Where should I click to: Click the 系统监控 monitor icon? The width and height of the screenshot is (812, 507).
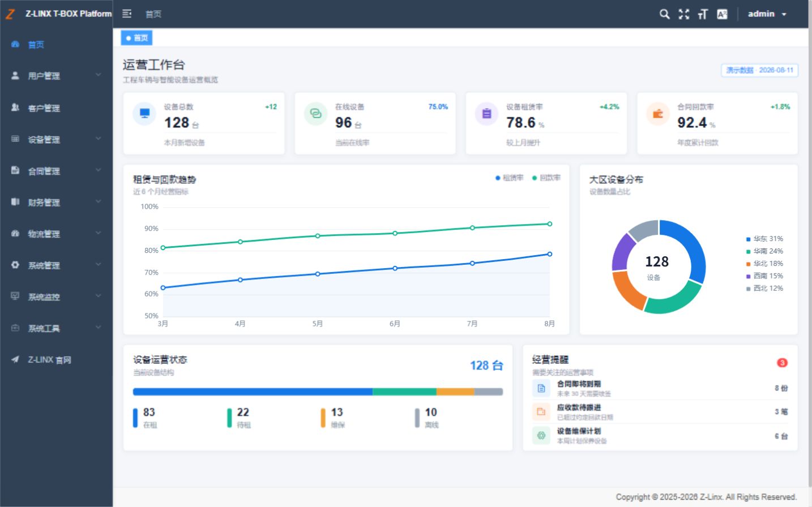coord(15,296)
